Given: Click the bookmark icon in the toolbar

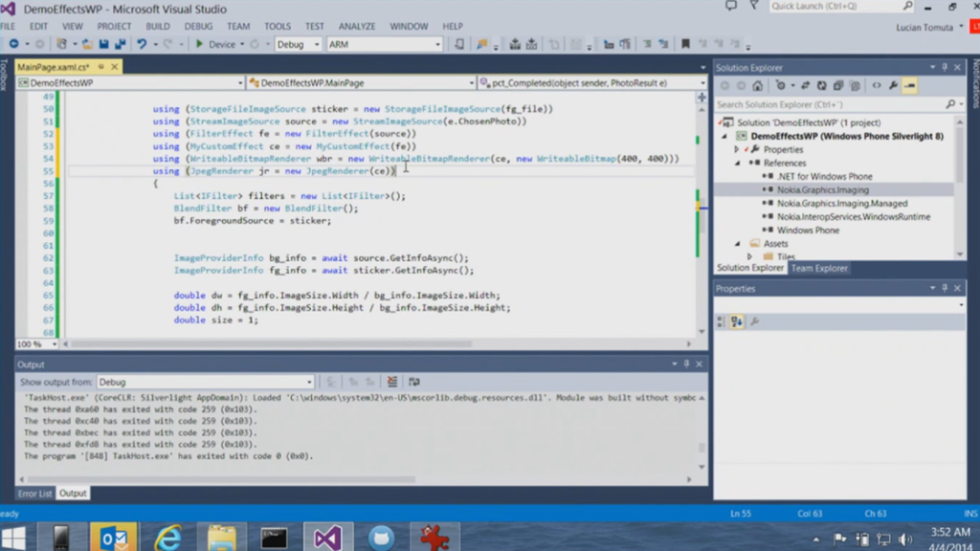Looking at the screenshot, I should (685, 44).
